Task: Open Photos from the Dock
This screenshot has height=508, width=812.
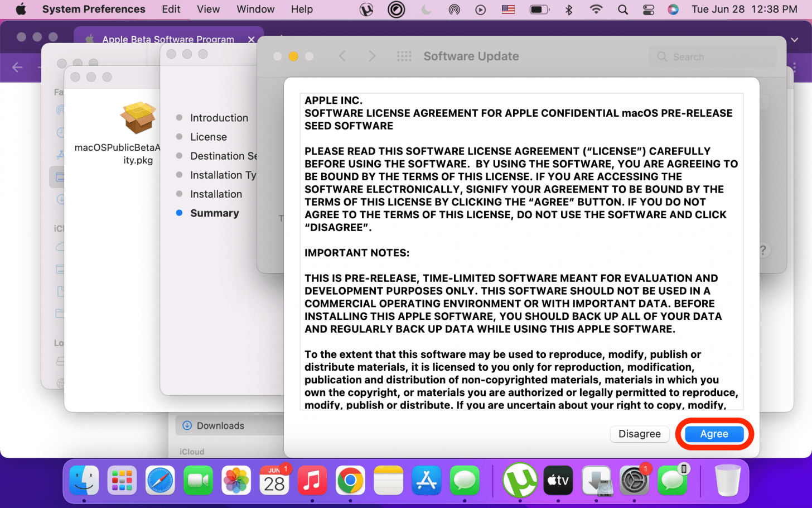Action: click(x=236, y=481)
